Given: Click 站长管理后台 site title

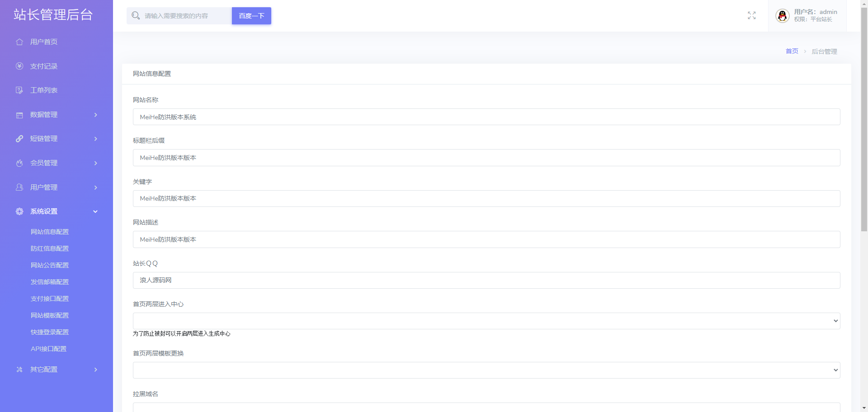Looking at the screenshot, I should (53, 14).
